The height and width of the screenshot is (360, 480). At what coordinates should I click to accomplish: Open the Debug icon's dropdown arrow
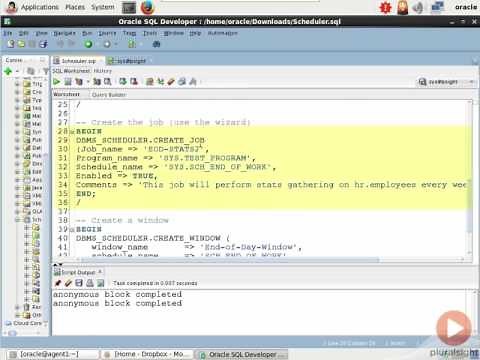[x=116, y=44]
